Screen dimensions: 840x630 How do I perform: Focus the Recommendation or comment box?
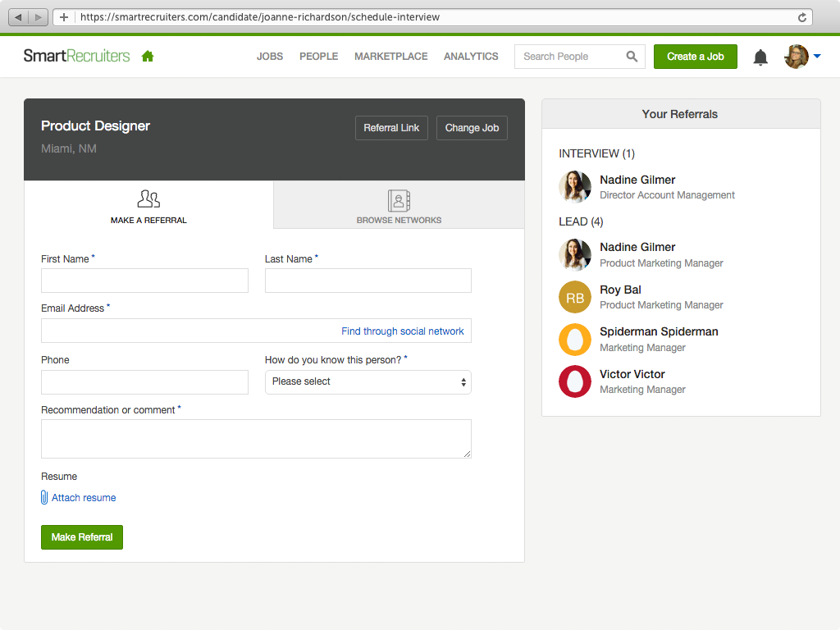click(256, 439)
